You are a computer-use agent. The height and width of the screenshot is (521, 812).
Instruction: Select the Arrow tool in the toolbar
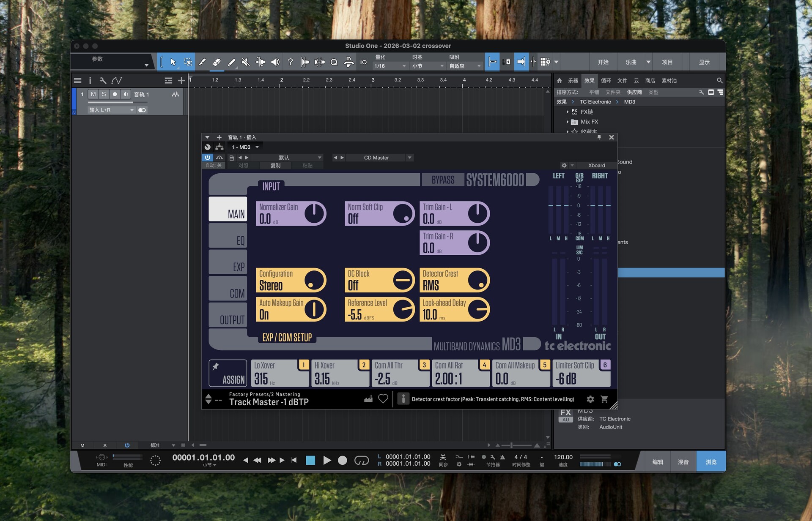click(173, 62)
